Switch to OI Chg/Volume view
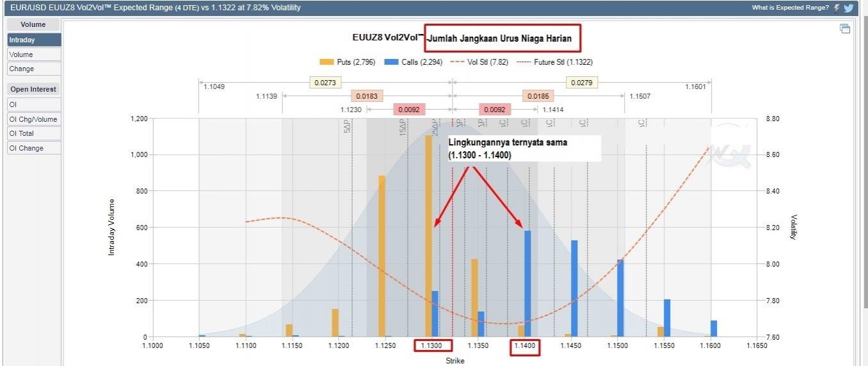The width and height of the screenshot is (868, 366). point(34,119)
